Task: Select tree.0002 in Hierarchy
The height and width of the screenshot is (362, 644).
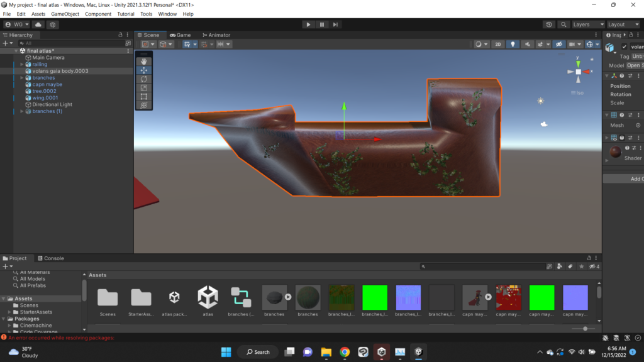Action: click(45, 91)
